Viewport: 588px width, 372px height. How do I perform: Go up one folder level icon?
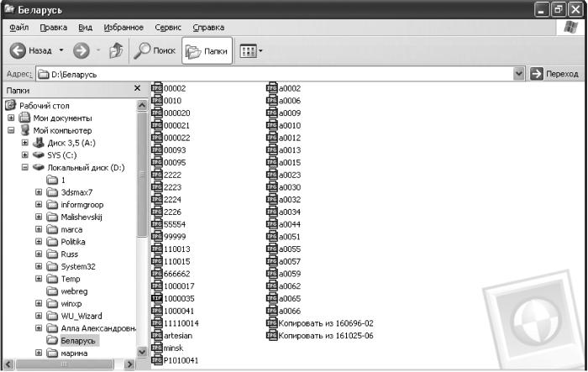point(116,50)
